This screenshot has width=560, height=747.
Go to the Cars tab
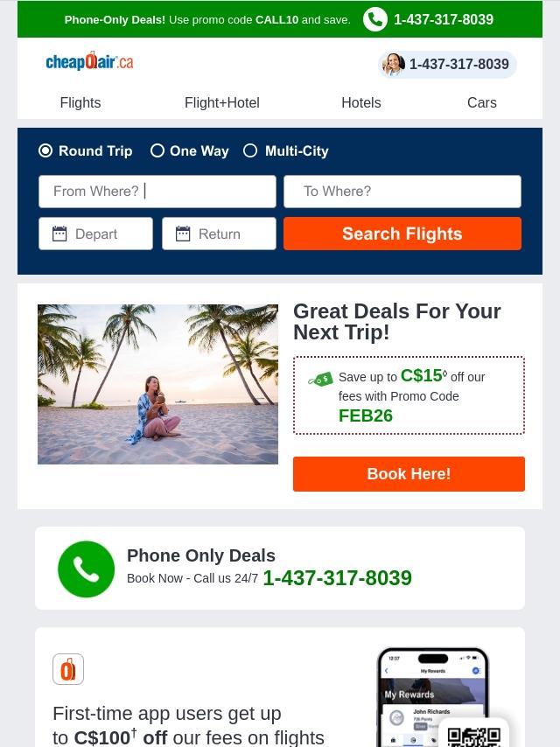tap(482, 102)
